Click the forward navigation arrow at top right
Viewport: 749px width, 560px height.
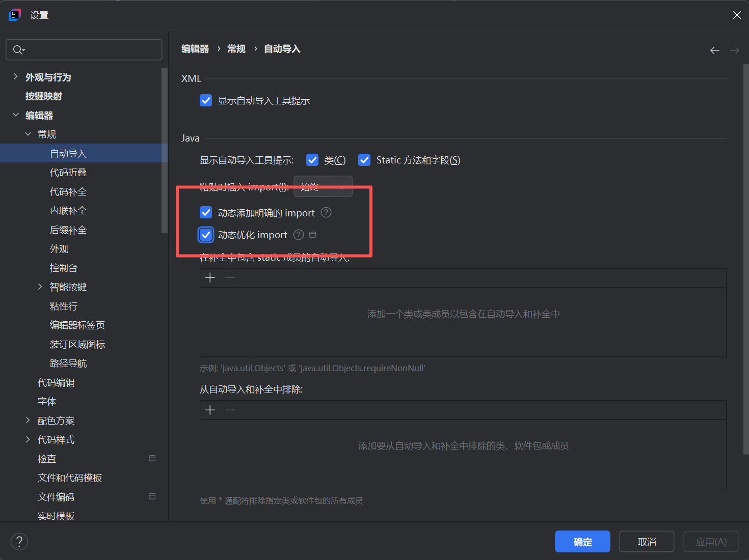pyautogui.click(x=734, y=50)
